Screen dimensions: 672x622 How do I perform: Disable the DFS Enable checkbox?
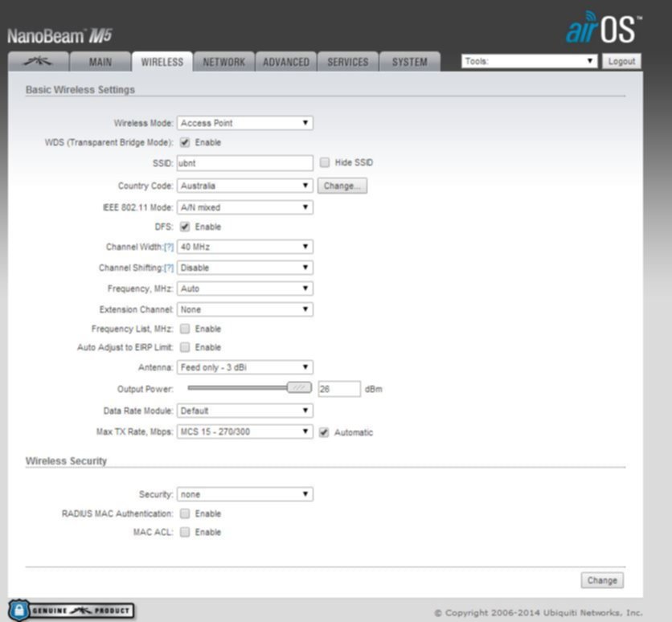(x=185, y=227)
